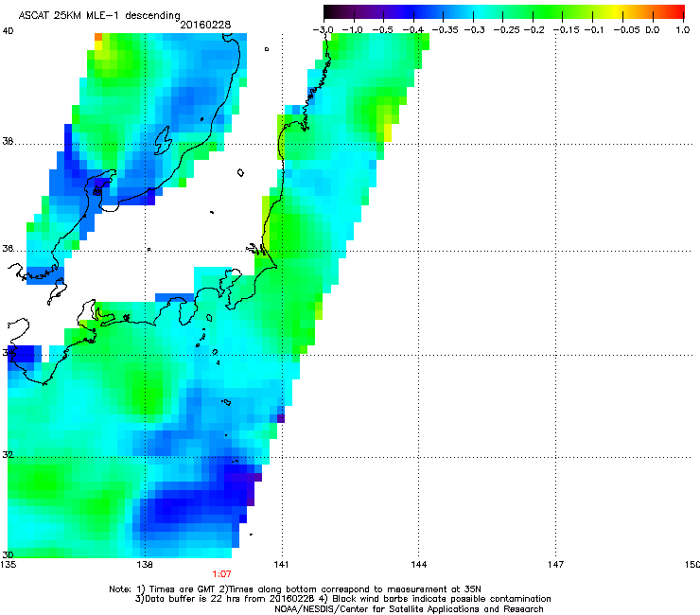Click the longitude label 135
Viewport: 700px width, 615px height.
tap(8, 565)
